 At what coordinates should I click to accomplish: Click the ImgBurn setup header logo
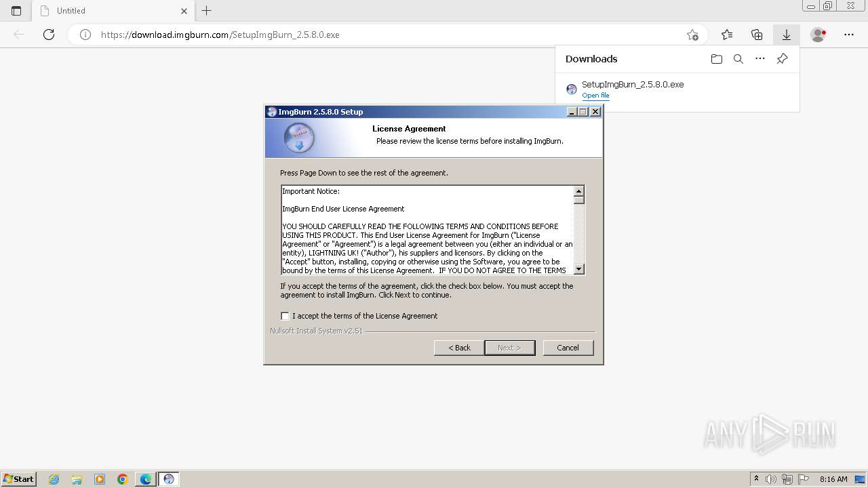click(299, 138)
